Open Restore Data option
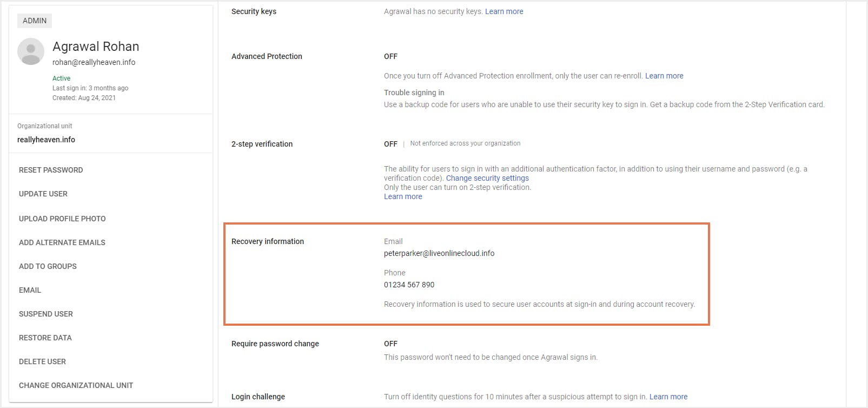 [x=45, y=338]
